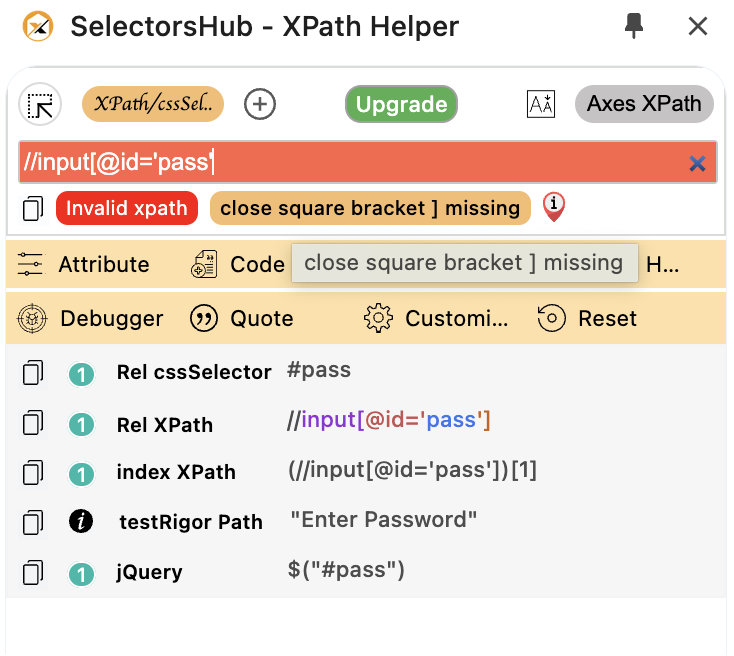Toggle the case-sensitivity AA icon
The width and height of the screenshot is (734, 656).
click(541, 104)
